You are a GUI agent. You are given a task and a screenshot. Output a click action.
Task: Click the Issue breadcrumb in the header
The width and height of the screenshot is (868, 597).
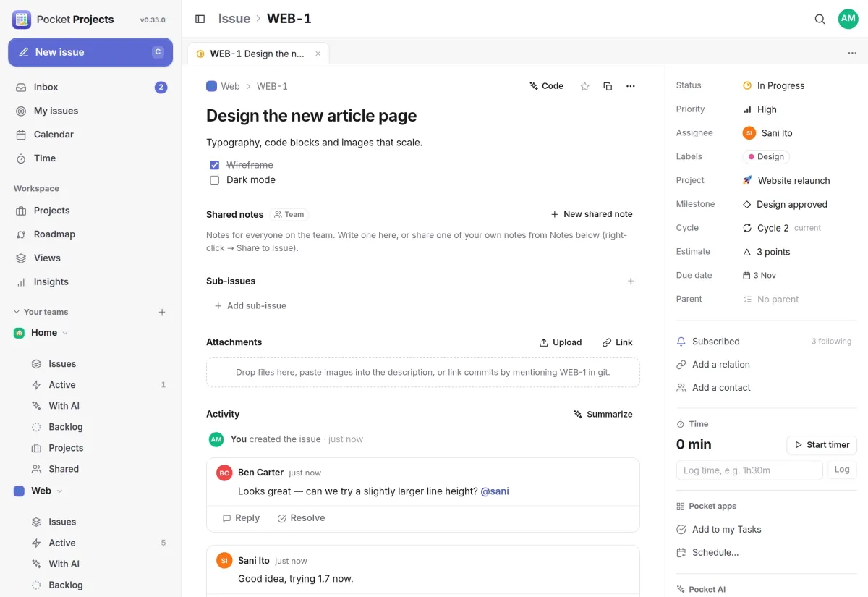(234, 19)
